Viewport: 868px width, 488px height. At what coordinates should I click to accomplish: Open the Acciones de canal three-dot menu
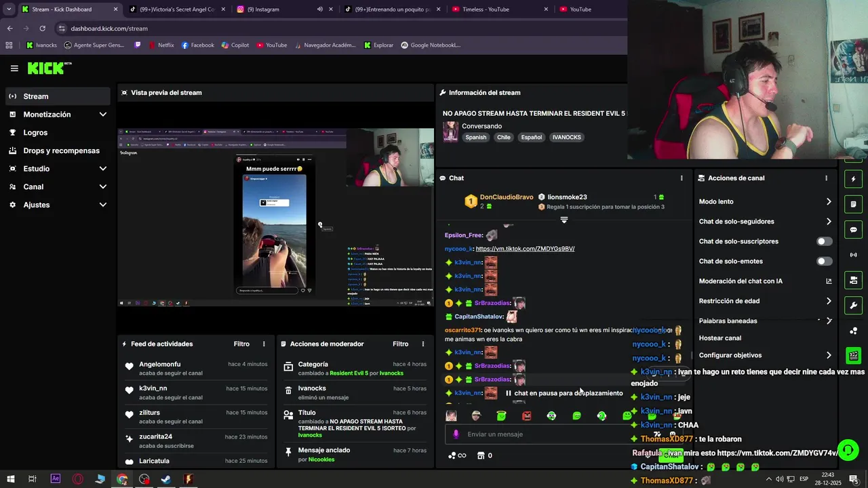[826, 178]
